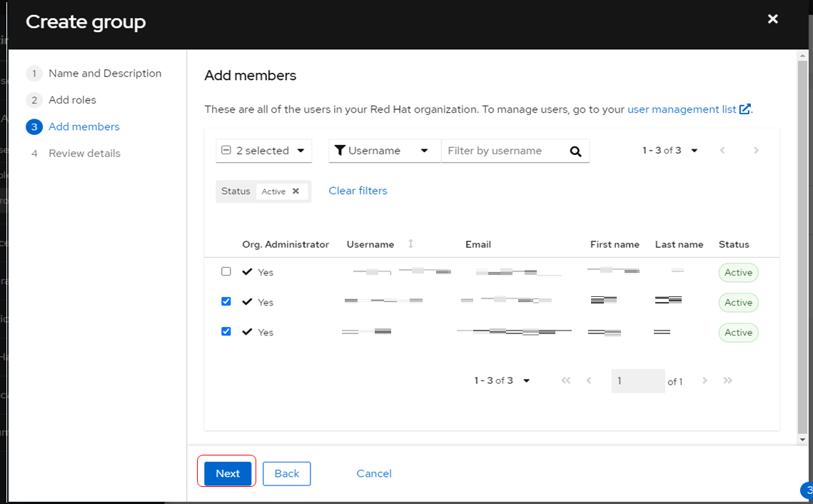Viewport: 813px width, 504px height.
Task: Remove the Active status filter chip
Action: (x=296, y=191)
